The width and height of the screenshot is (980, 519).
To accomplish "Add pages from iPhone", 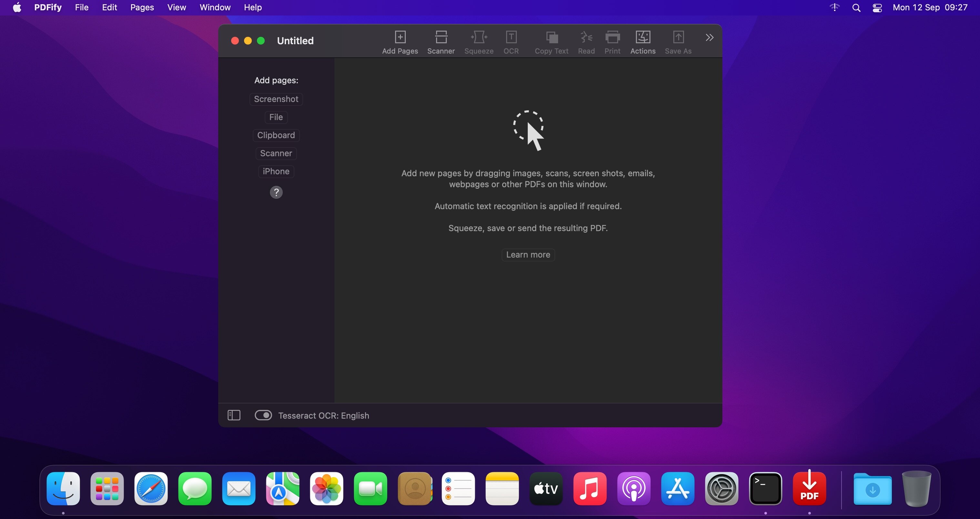I will [276, 171].
